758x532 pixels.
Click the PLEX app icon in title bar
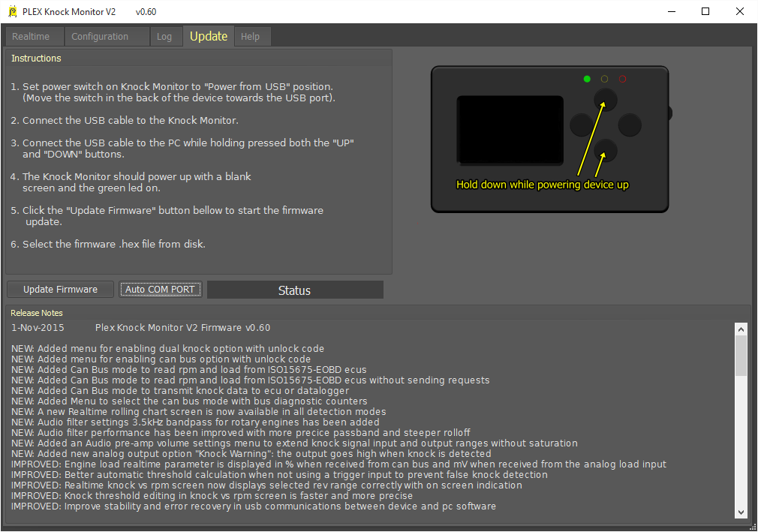(12, 11)
